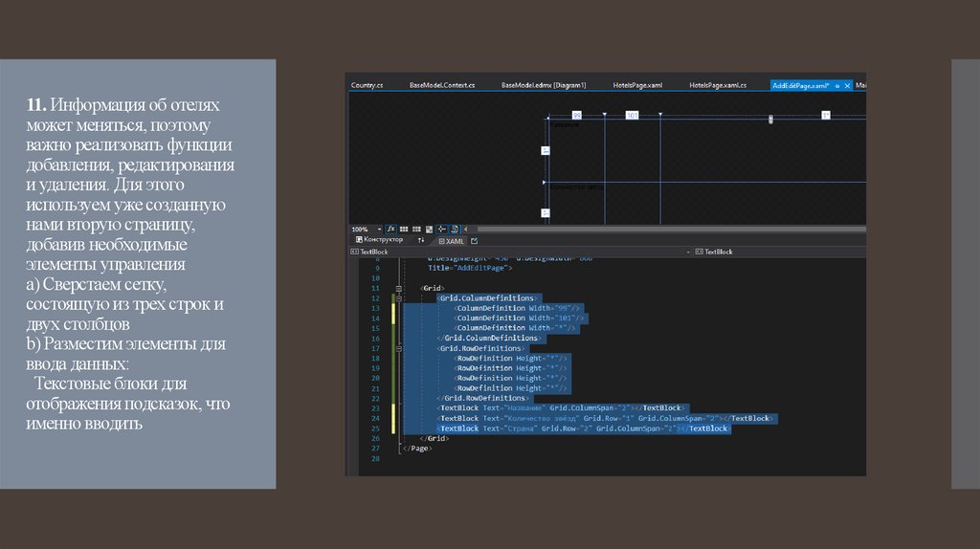Pin the AddEditPage.xaml tab
This screenshot has height=549, width=980.
pos(837,85)
